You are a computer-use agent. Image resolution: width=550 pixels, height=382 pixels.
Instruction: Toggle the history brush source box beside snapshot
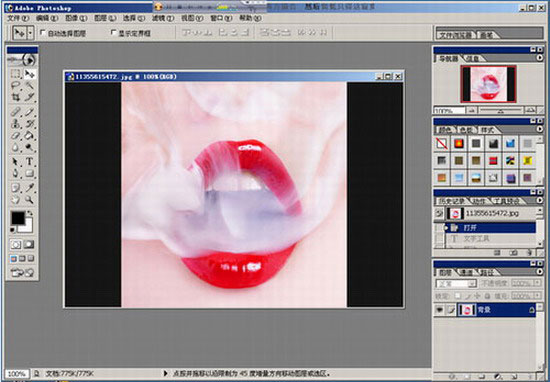click(439, 213)
